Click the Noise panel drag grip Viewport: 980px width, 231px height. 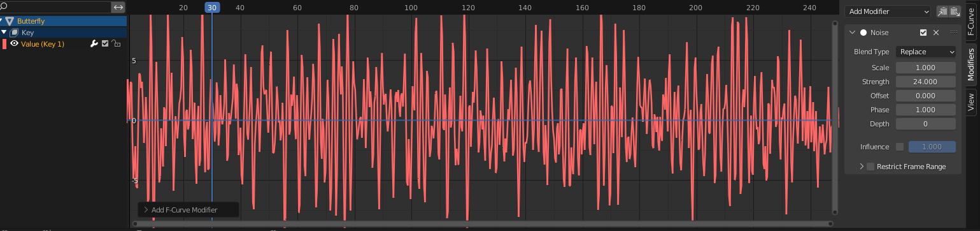coord(953,33)
